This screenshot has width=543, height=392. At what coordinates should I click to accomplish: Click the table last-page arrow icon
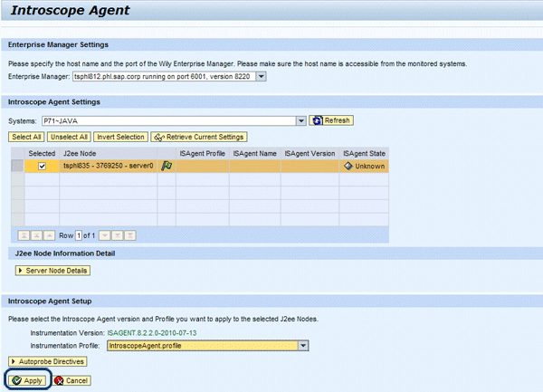129,235
